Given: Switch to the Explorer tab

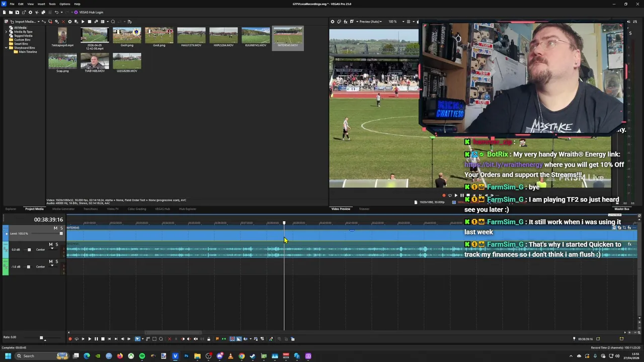Looking at the screenshot, I should click(x=11, y=209).
